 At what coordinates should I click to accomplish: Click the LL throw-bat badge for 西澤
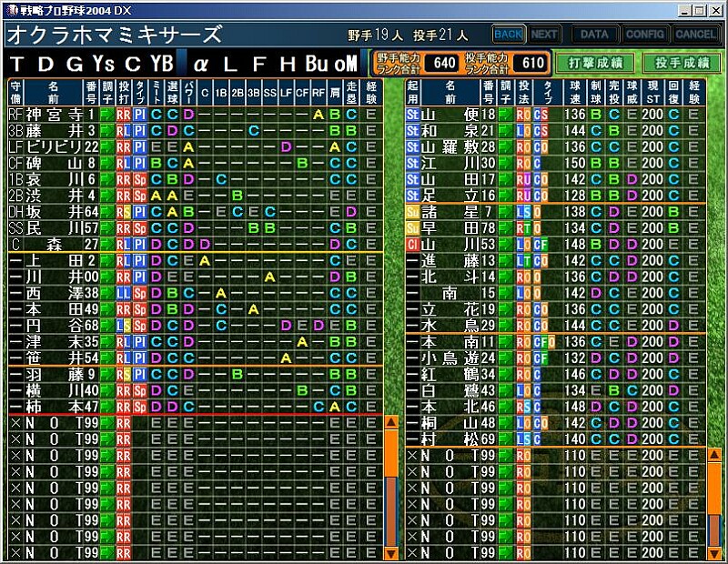click(124, 294)
